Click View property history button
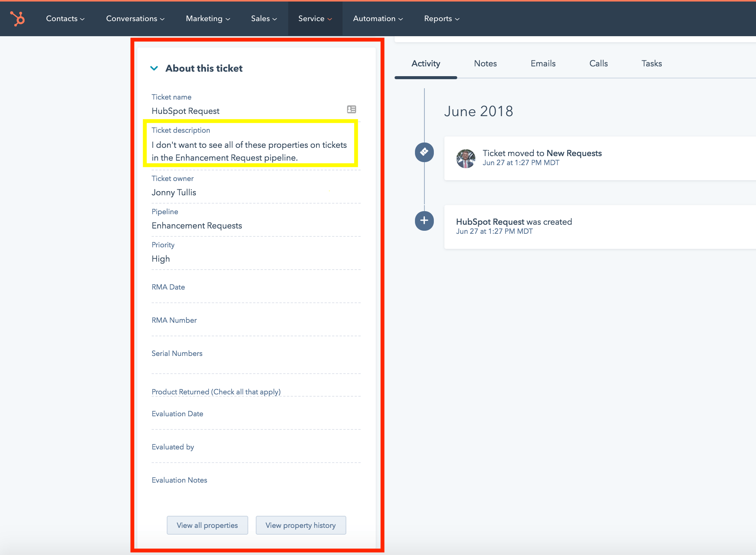 click(x=301, y=525)
